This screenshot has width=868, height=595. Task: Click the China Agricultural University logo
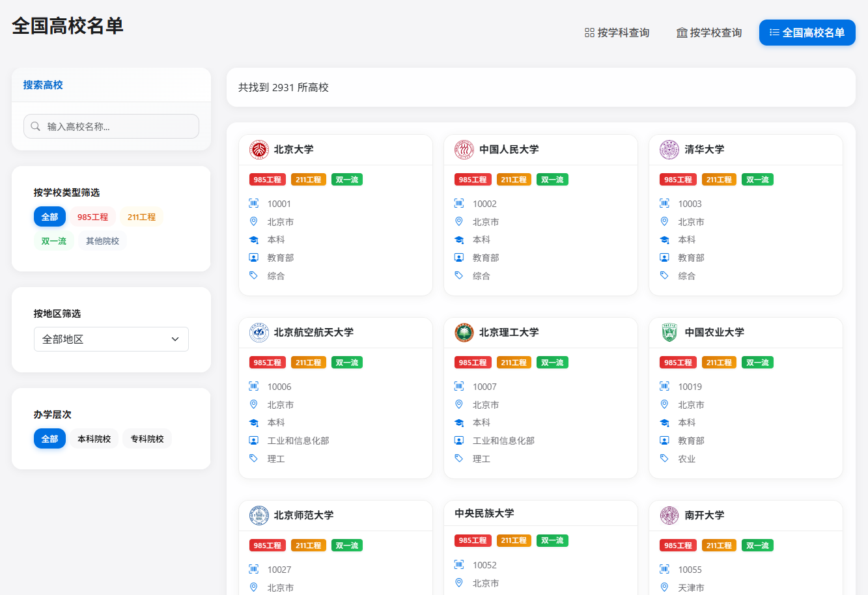click(669, 333)
